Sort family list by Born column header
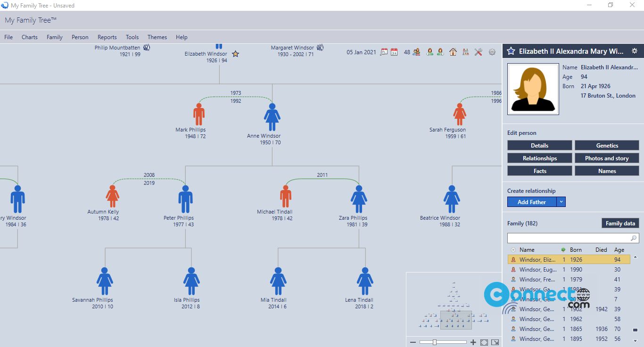Image resolution: width=644 pixels, height=347 pixels. tap(576, 250)
